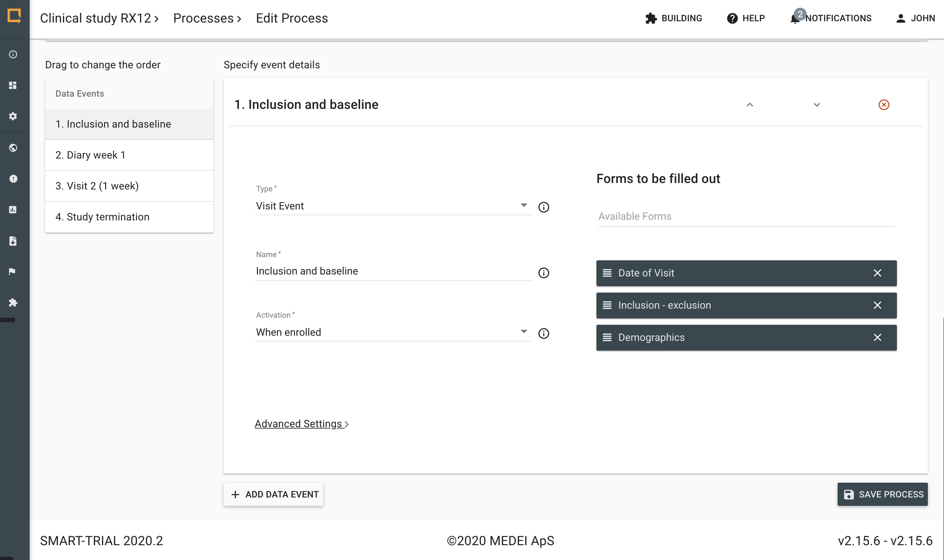Open the Activation dropdown
Image resolution: width=944 pixels, height=560 pixels.
click(x=393, y=332)
